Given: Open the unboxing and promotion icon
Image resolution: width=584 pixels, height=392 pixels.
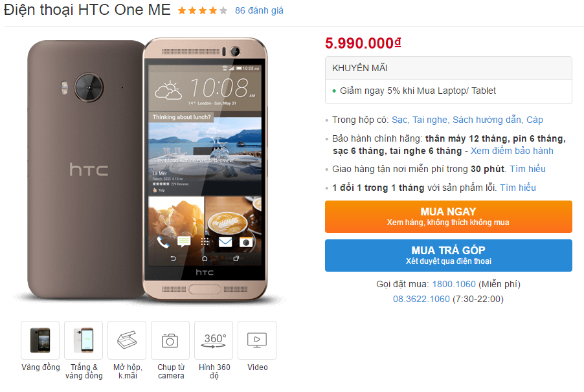Looking at the screenshot, I should point(127,340).
